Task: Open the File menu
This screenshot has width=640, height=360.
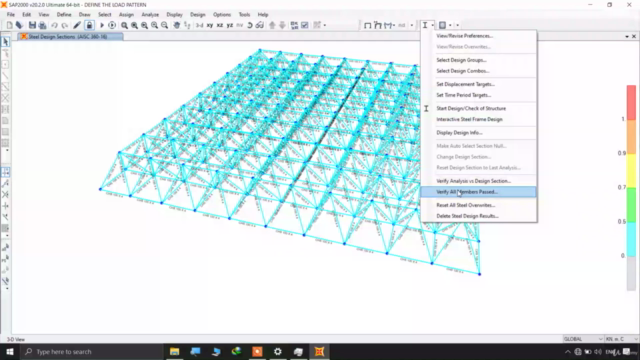Action: tap(11, 14)
